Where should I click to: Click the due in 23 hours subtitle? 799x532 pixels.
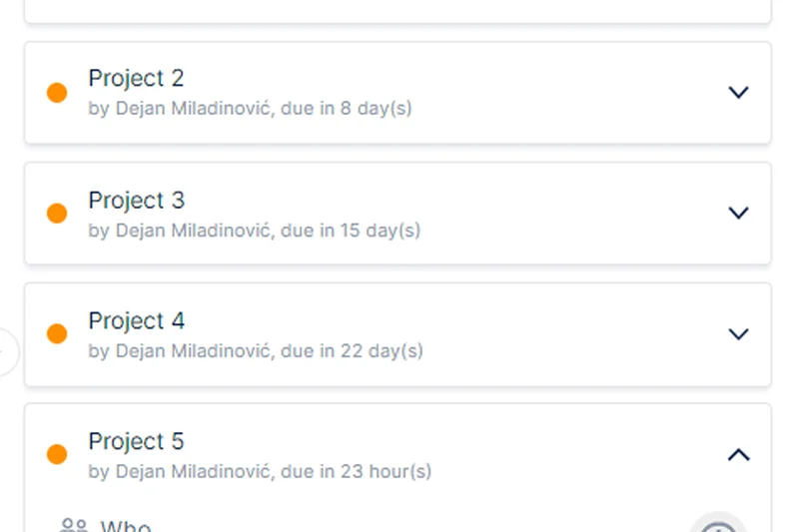(x=260, y=472)
